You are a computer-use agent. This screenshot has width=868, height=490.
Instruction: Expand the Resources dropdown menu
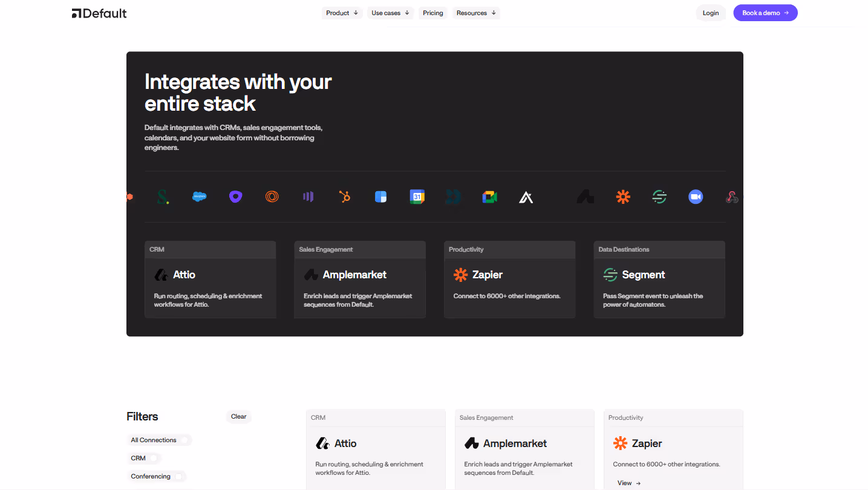pos(476,13)
